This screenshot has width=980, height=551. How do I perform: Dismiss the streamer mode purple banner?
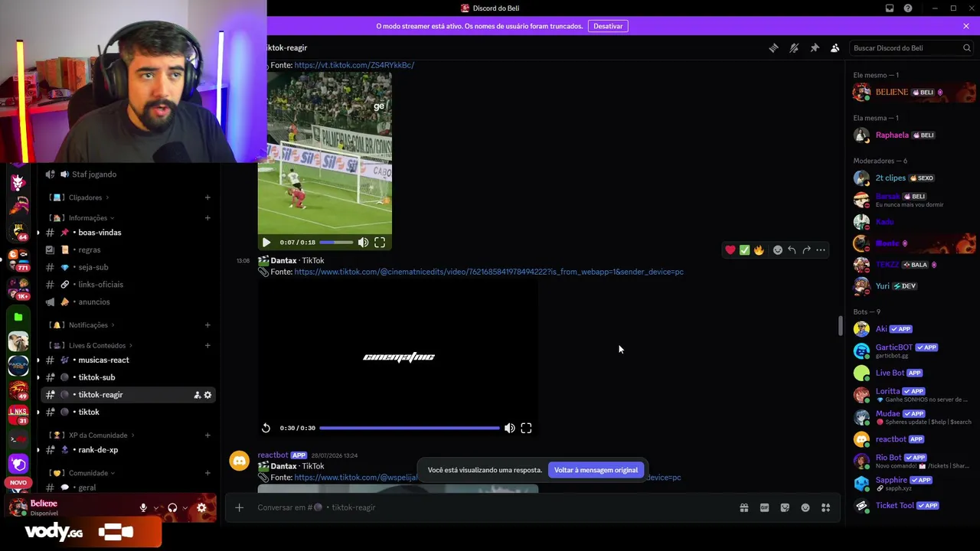(966, 26)
